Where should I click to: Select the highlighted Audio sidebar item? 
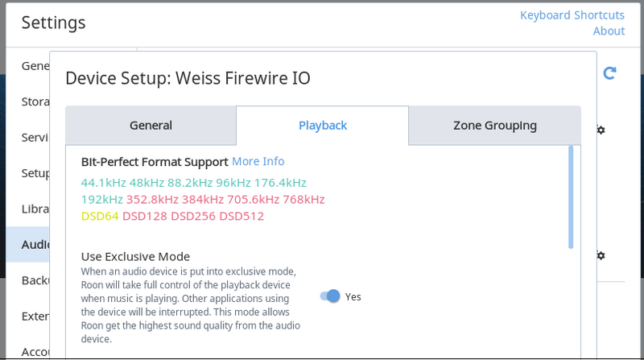35,244
